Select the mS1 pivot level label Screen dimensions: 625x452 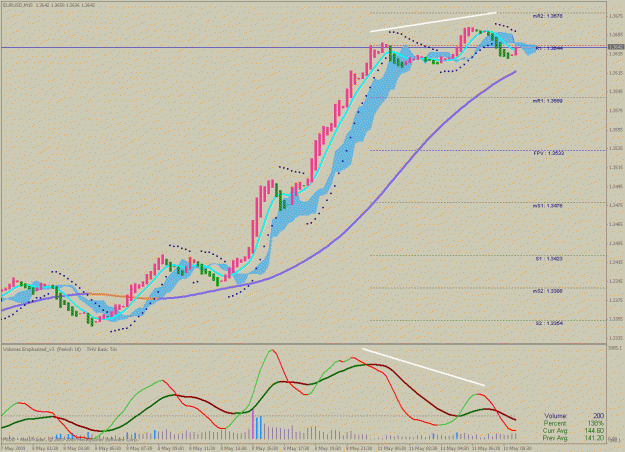click(548, 206)
